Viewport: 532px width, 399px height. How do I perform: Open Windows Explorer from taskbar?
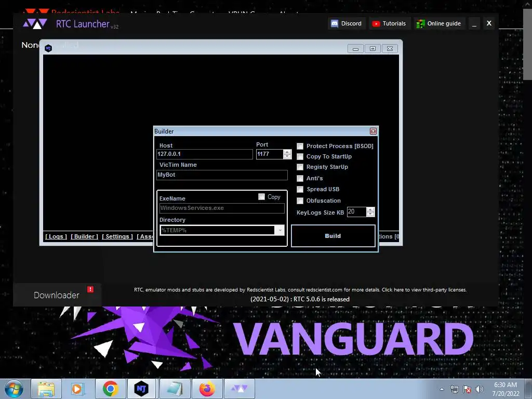click(46, 389)
